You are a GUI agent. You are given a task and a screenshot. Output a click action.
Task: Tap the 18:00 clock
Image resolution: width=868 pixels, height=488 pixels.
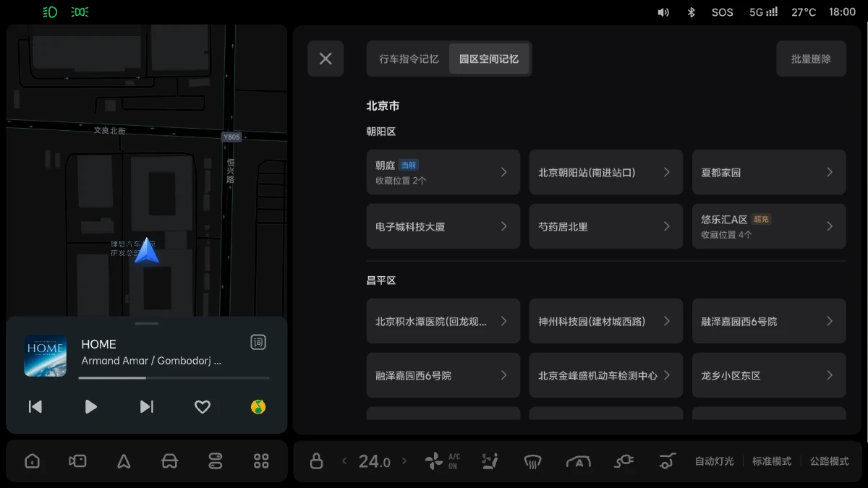842,12
